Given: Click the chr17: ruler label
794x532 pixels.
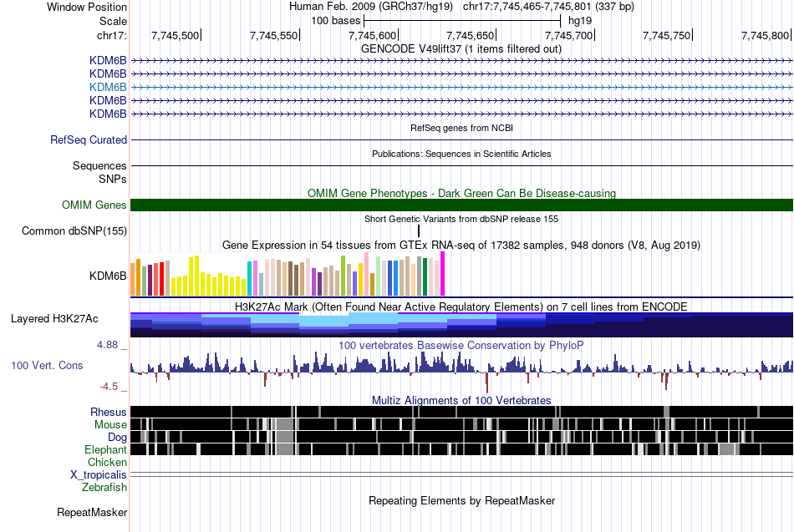Looking at the screenshot, I should tap(112, 35).
